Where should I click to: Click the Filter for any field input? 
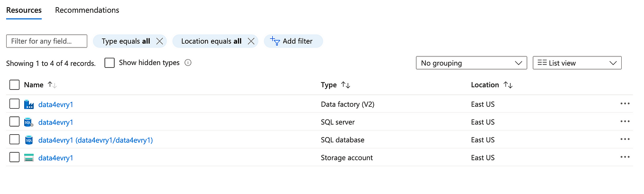(x=46, y=41)
